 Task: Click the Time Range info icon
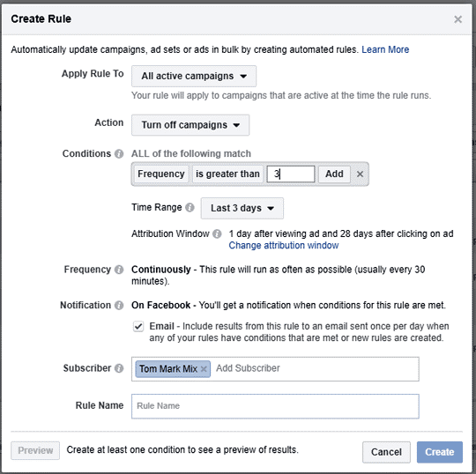point(190,208)
